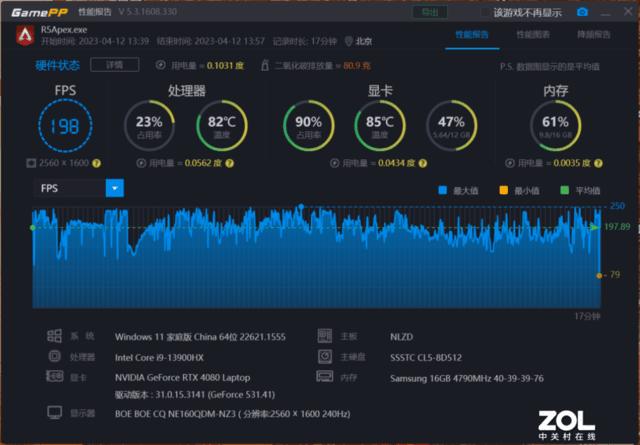
Task: Click the RSApex.exe process name
Action: 64,29
